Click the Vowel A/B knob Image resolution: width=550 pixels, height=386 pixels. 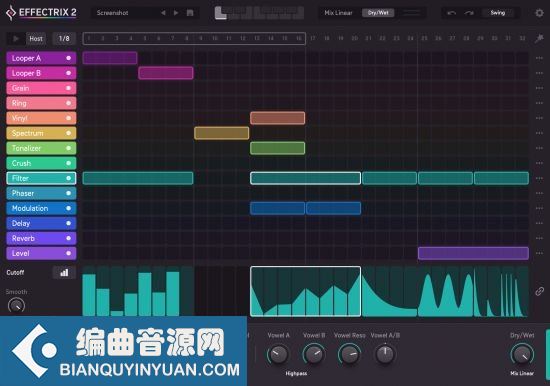click(x=385, y=354)
